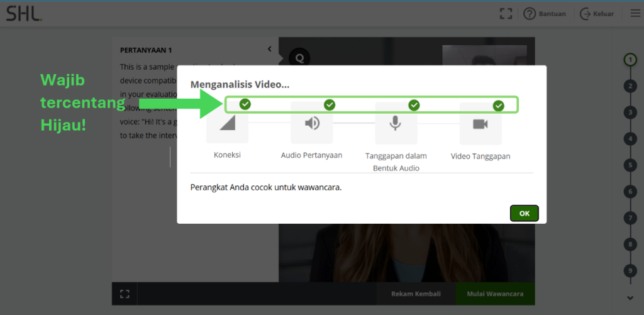Click the Q question badge icon
This screenshot has height=315, width=644.
pos(299,57)
